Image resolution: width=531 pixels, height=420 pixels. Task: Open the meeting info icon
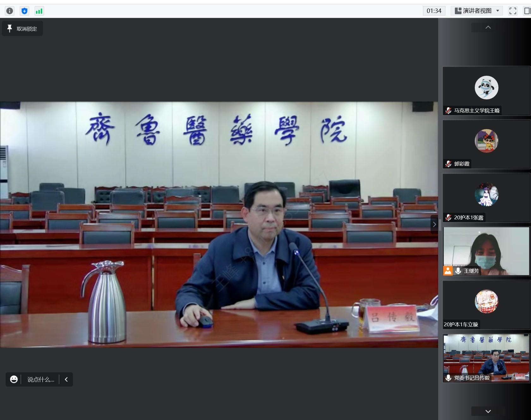(10, 11)
